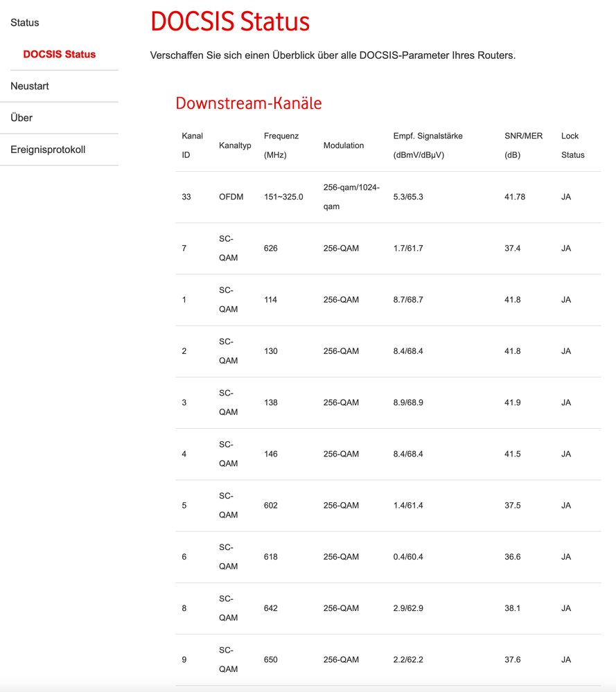The width and height of the screenshot is (616, 692).
Task: Select SNR value 38.1
Action: [512, 608]
